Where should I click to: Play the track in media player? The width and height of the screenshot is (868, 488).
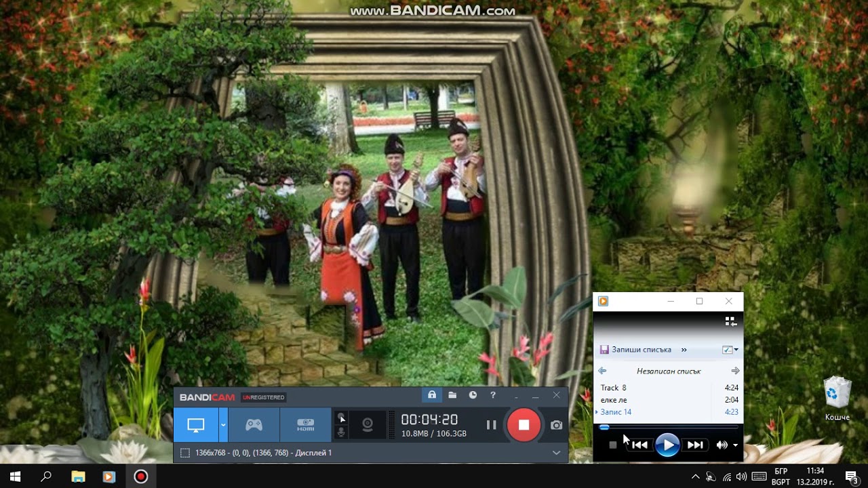point(667,445)
